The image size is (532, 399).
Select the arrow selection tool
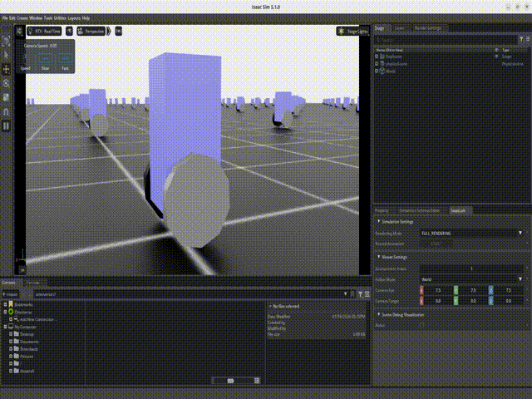point(7,55)
